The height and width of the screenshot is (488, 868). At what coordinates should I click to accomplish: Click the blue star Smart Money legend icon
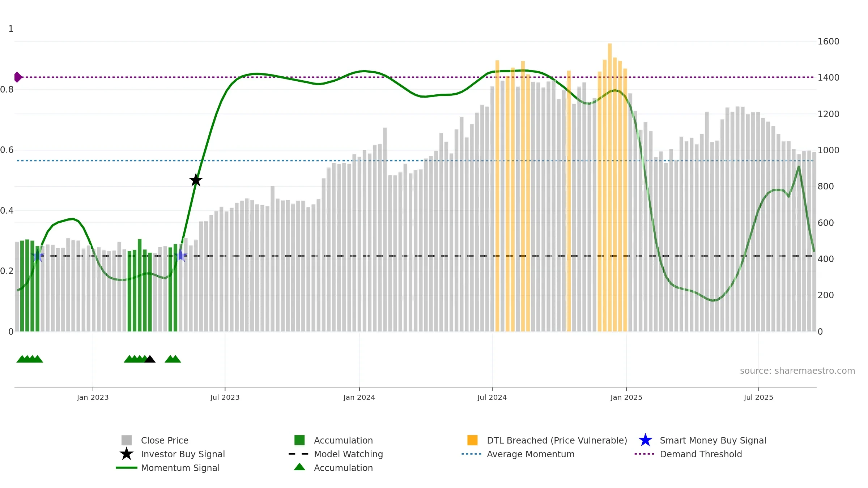[x=645, y=440]
